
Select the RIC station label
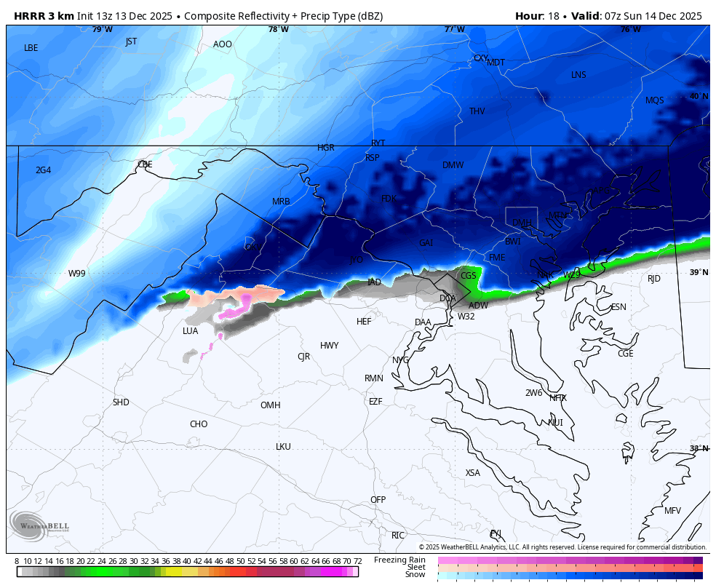point(398,536)
